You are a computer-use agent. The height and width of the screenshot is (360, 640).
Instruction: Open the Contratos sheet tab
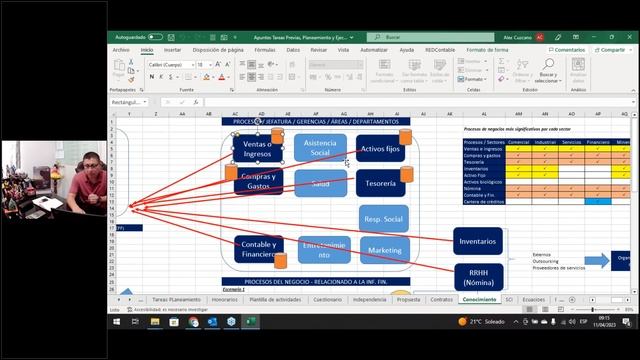point(441,300)
